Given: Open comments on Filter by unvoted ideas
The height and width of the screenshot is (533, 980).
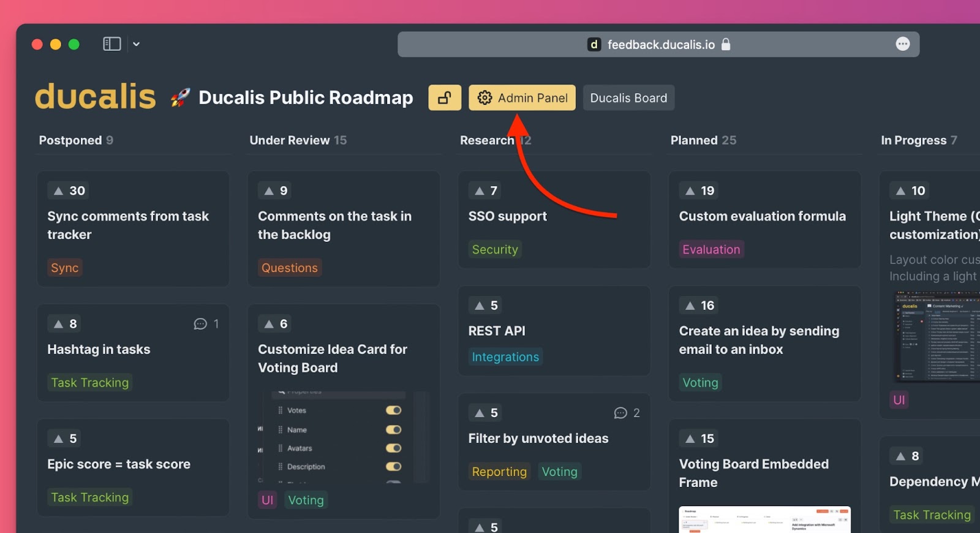Looking at the screenshot, I should tap(627, 413).
